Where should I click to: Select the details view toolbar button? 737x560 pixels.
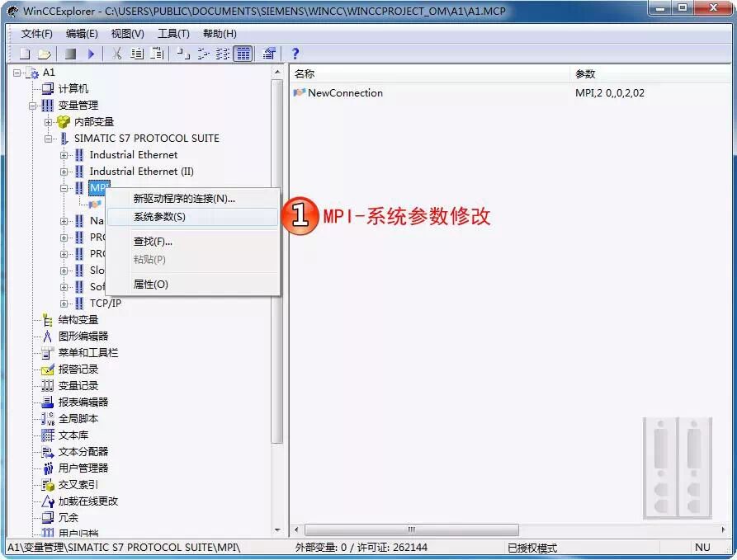point(243,54)
